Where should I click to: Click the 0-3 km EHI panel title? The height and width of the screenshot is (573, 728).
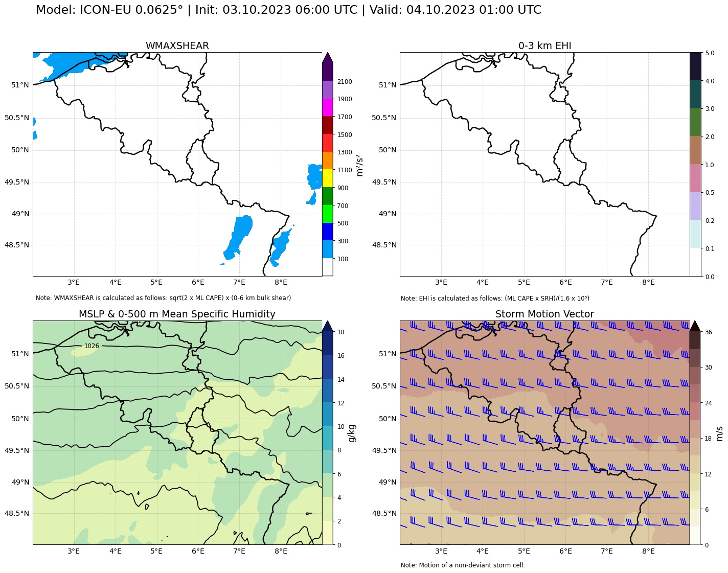tap(545, 46)
